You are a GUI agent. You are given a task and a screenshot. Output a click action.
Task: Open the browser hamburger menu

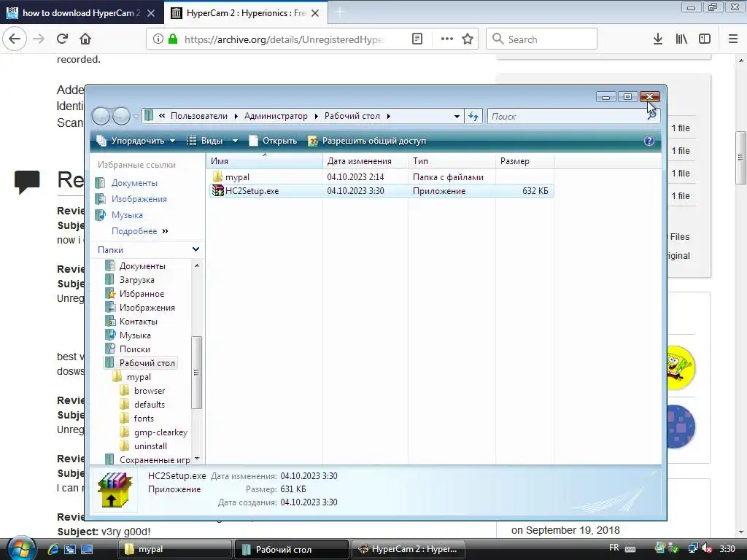pyautogui.click(x=732, y=39)
